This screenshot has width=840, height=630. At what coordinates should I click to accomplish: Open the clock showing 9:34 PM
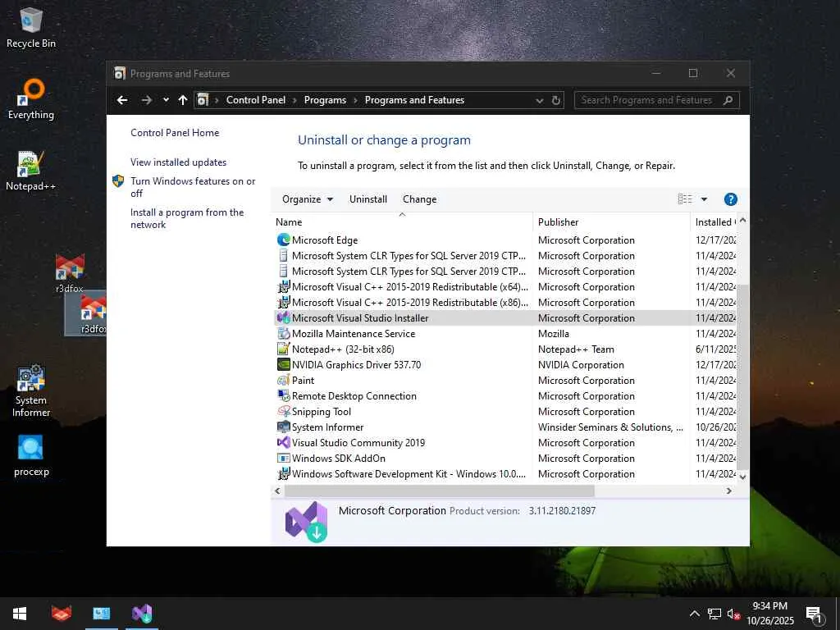[769, 614]
